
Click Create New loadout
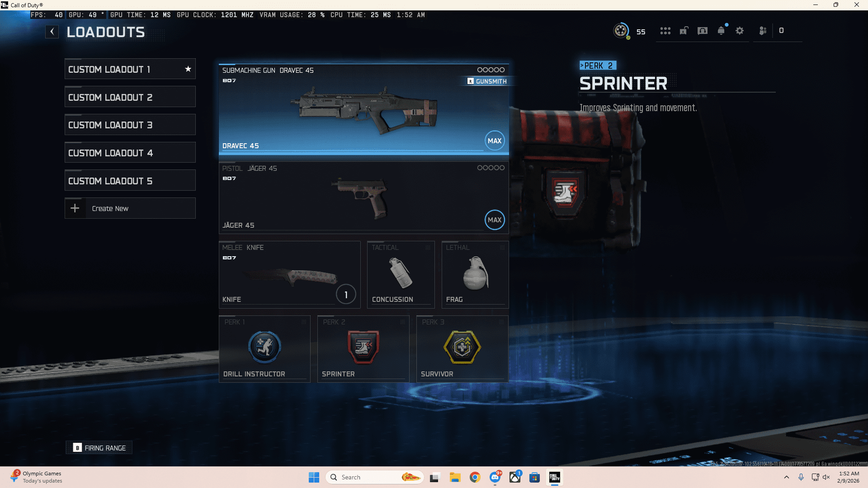pyautogui.click(x=130, y=208)
